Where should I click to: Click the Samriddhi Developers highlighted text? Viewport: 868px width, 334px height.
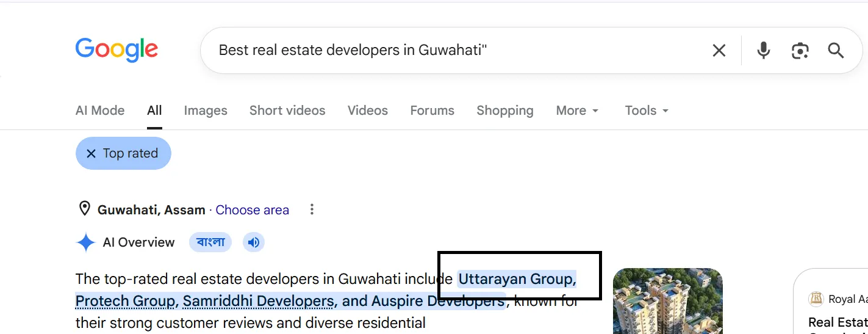[260, 301]
